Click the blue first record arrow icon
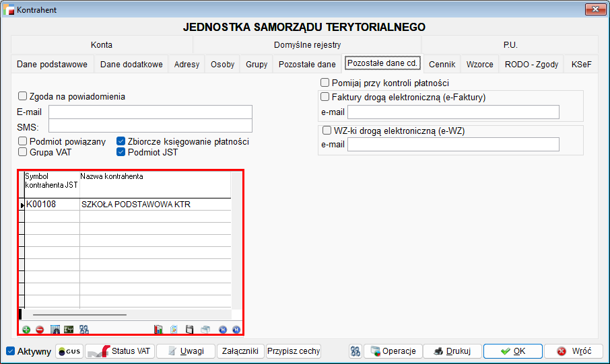 [x=223, y=330]
